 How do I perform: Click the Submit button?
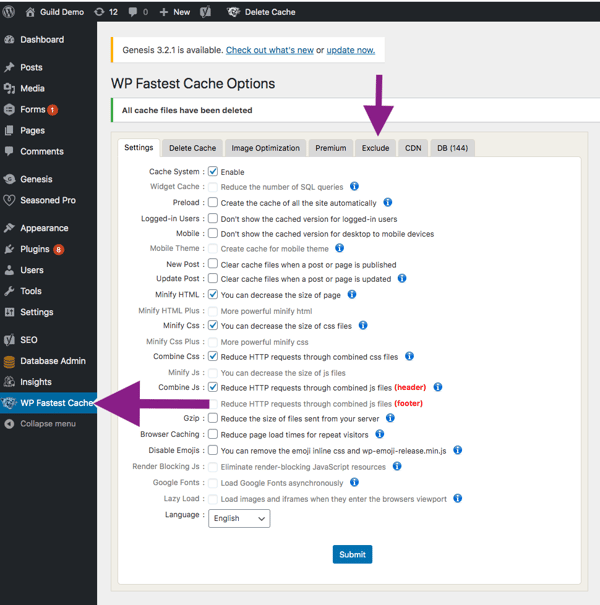(x=352, y=554)
